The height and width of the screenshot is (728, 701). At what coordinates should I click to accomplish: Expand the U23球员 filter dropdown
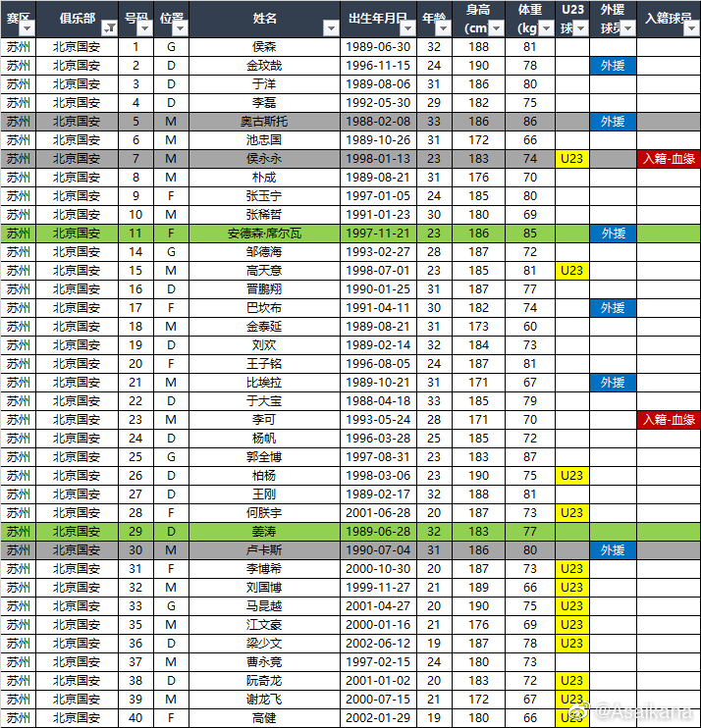[580, 29]
